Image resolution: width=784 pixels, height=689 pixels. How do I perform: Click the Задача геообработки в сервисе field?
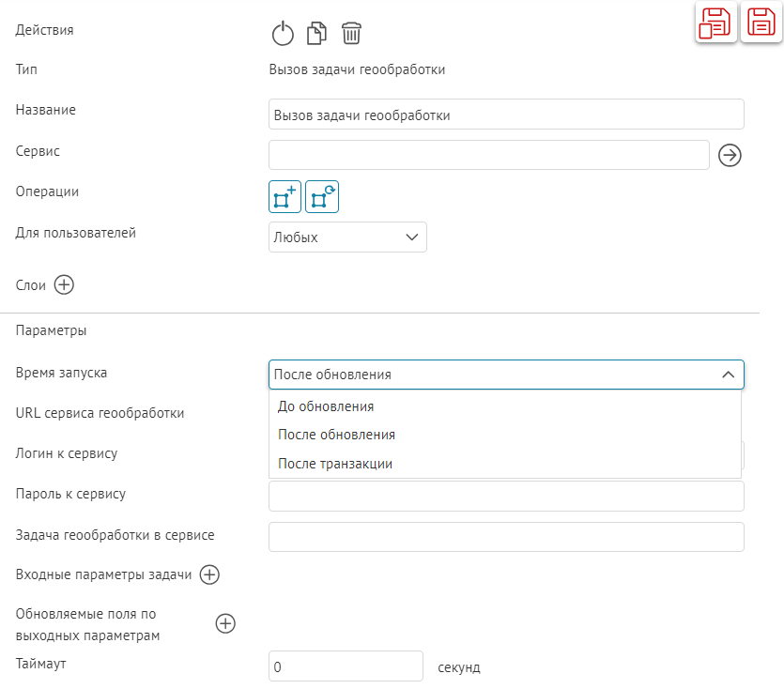pyautogui.click(x=506, y=537)
